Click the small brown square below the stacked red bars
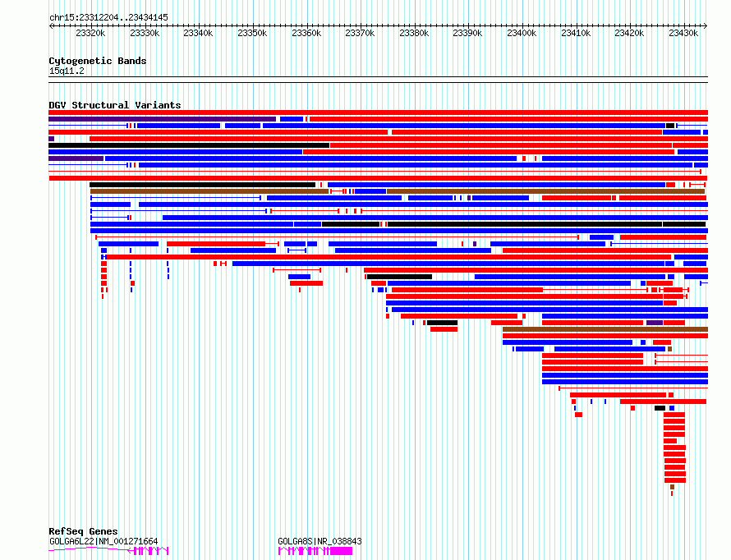This screenshot has width=731, height=560. 672,487
